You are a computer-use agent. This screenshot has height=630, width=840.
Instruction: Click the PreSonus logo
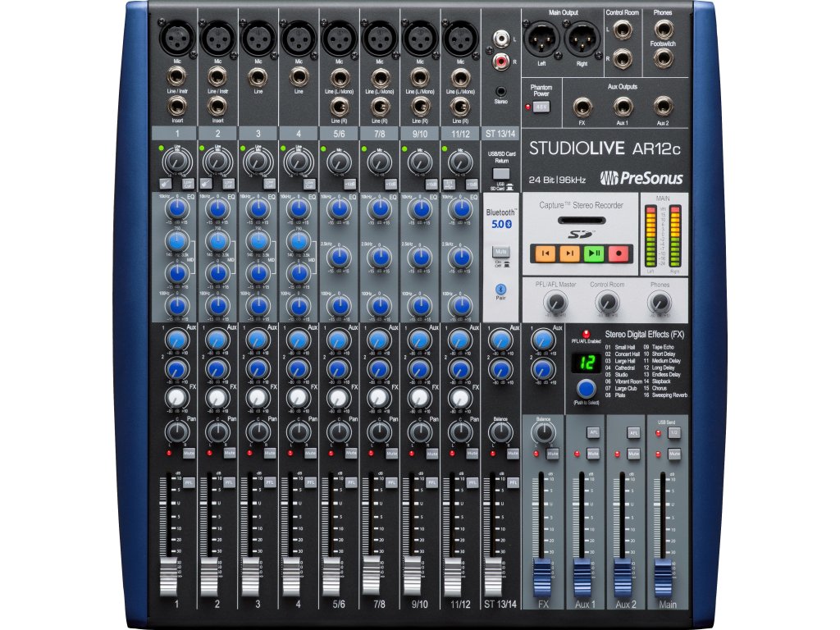[641, 178]
